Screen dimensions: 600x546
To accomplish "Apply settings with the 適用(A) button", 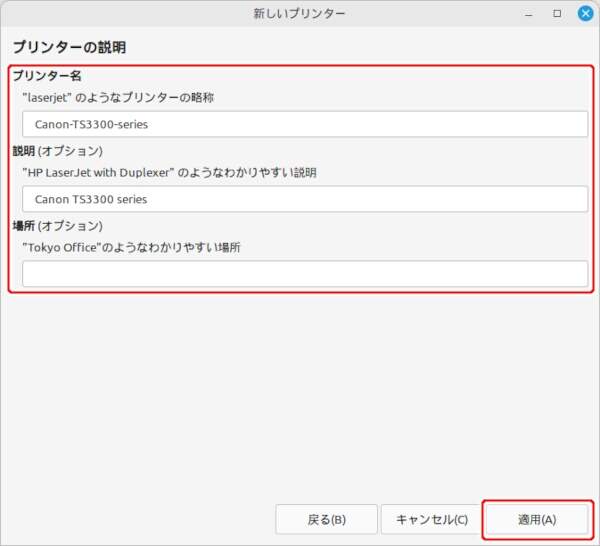I will point(537,520).
